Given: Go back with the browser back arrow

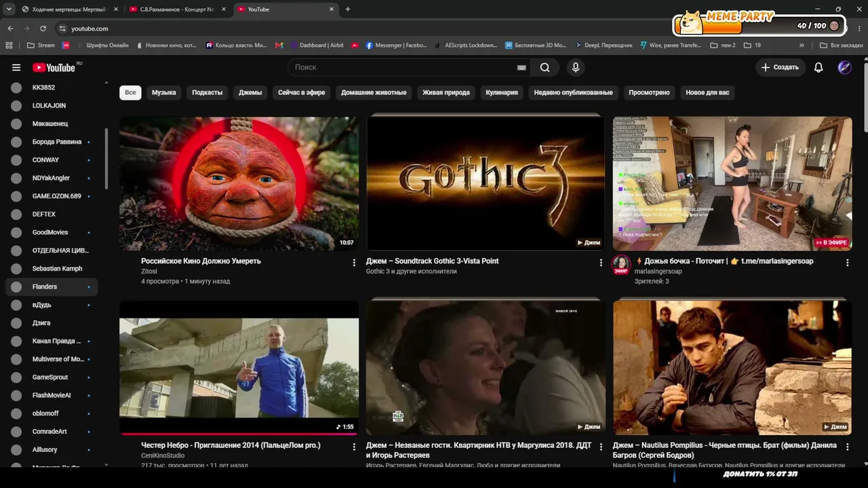Looking at the screenshot, I should point(10,28).
